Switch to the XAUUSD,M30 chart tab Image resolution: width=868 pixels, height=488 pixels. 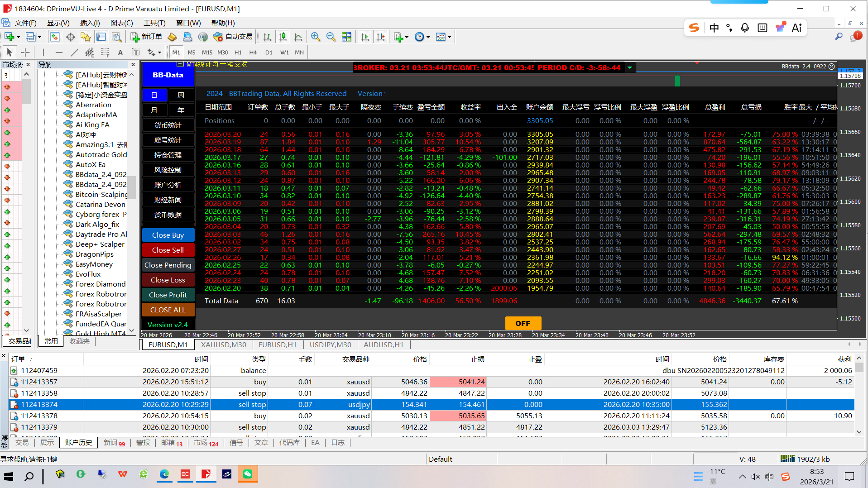coord(223,344)
